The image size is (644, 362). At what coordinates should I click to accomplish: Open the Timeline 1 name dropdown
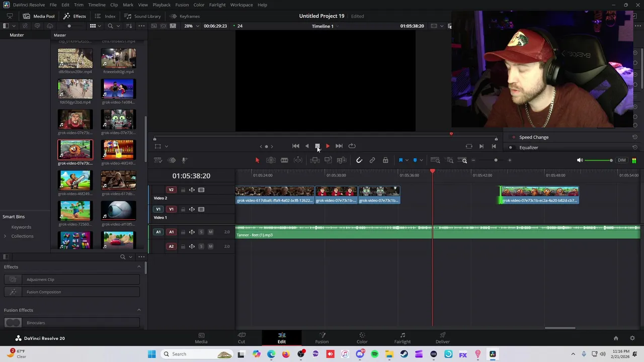(x=325, y=26)
